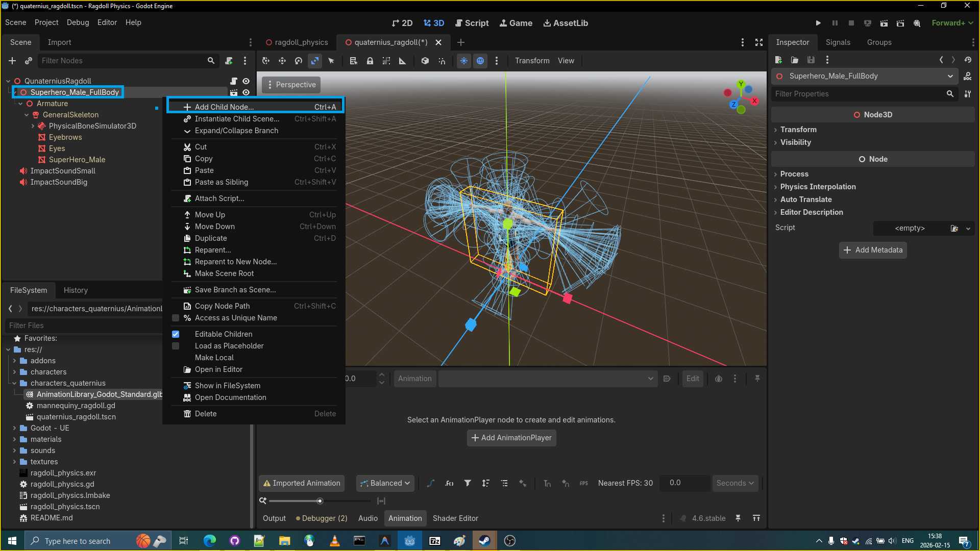Click the distraction-free mode expand icon
This screenshot has width=980, height=551.
click(x=759, y=42)
